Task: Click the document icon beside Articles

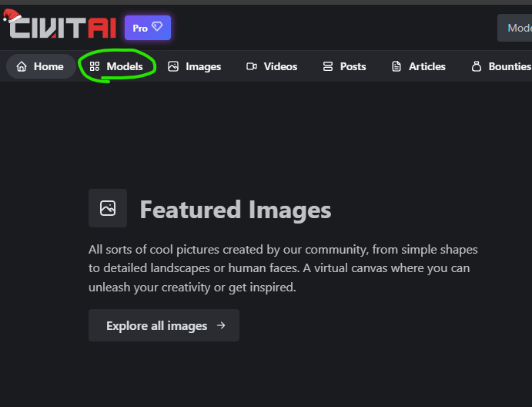Action: click(396, 66)
